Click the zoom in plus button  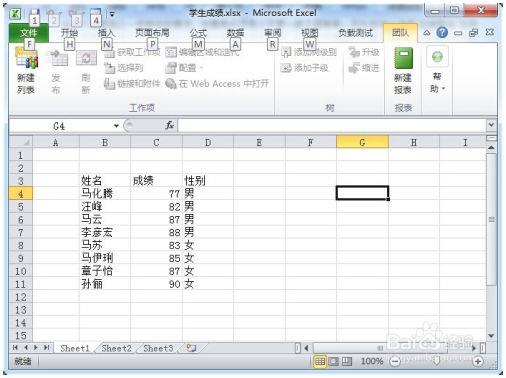(478, 361)
